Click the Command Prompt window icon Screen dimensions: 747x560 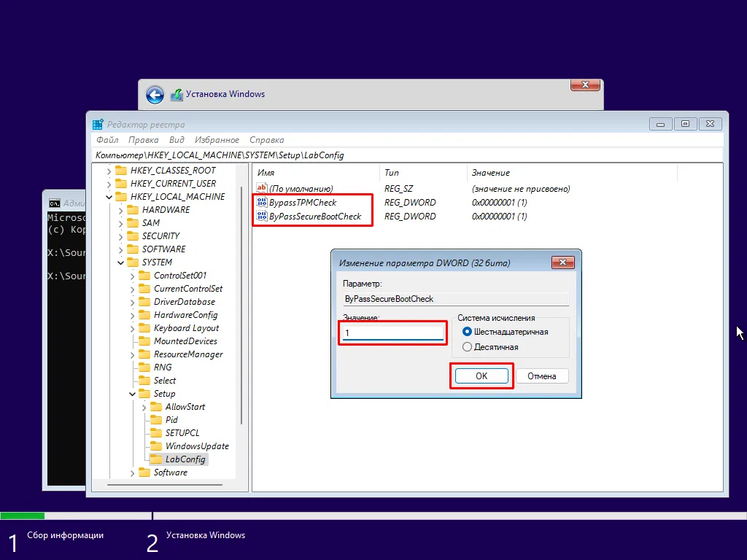click(55, 203)
